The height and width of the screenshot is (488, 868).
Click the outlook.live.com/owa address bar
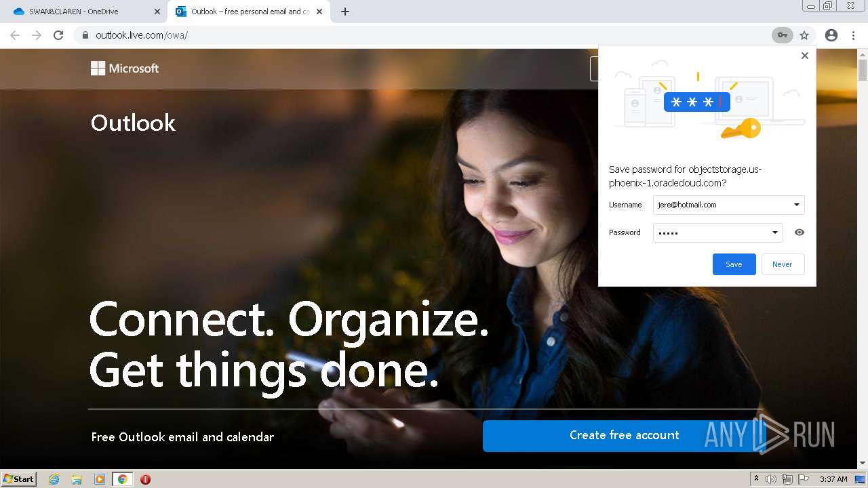click(420, 35)
